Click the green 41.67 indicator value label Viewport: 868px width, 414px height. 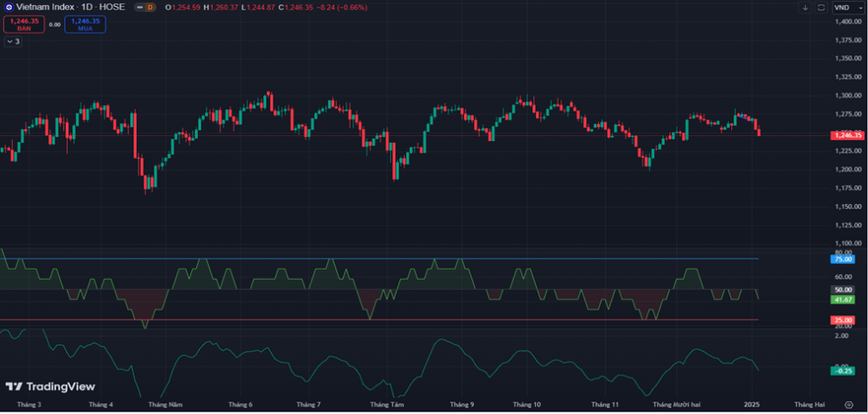pyautogui.click(x=843, y=300)
